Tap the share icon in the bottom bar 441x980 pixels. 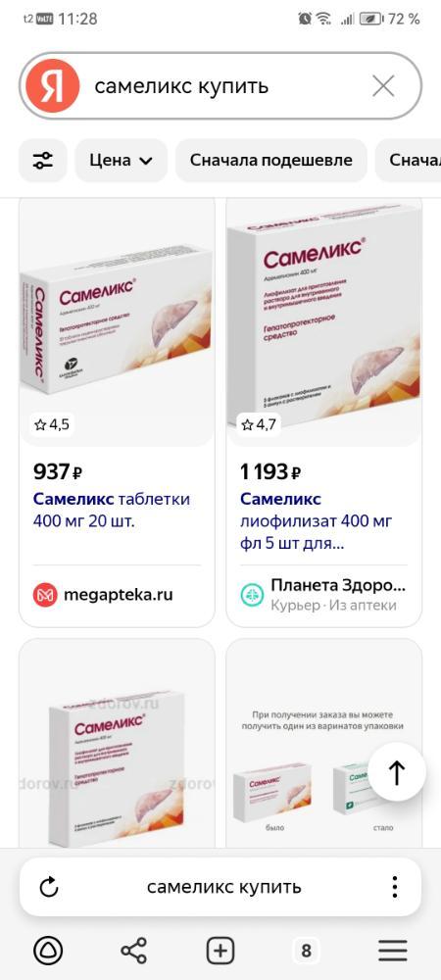click(x=133, y=951)
